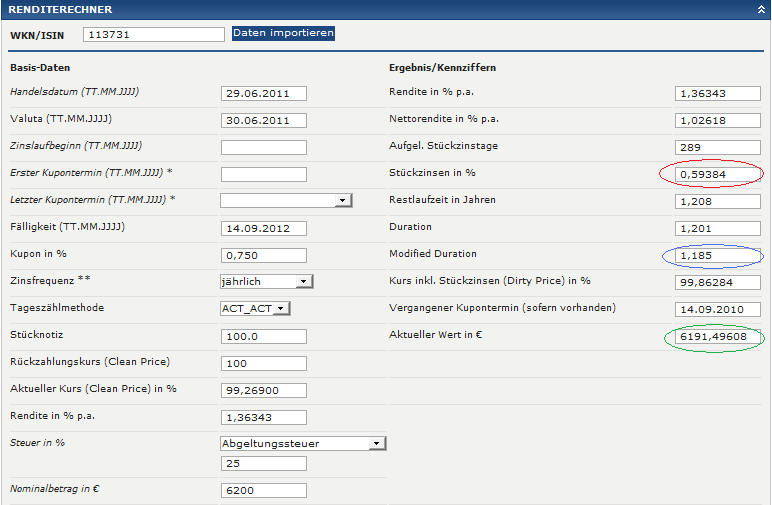Edit the Fälligkeit date field

tap(264, 228)
